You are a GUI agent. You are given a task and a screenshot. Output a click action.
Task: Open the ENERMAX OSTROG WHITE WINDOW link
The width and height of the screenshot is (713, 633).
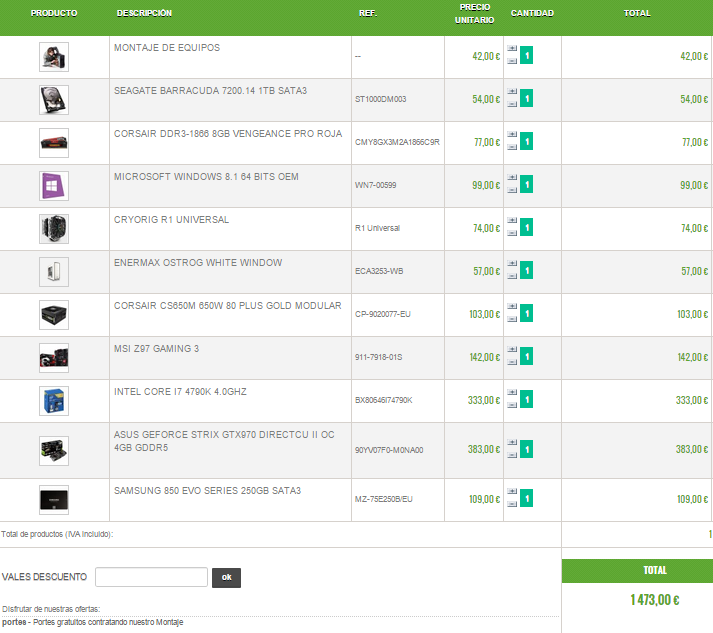click(x=198, y=263)
